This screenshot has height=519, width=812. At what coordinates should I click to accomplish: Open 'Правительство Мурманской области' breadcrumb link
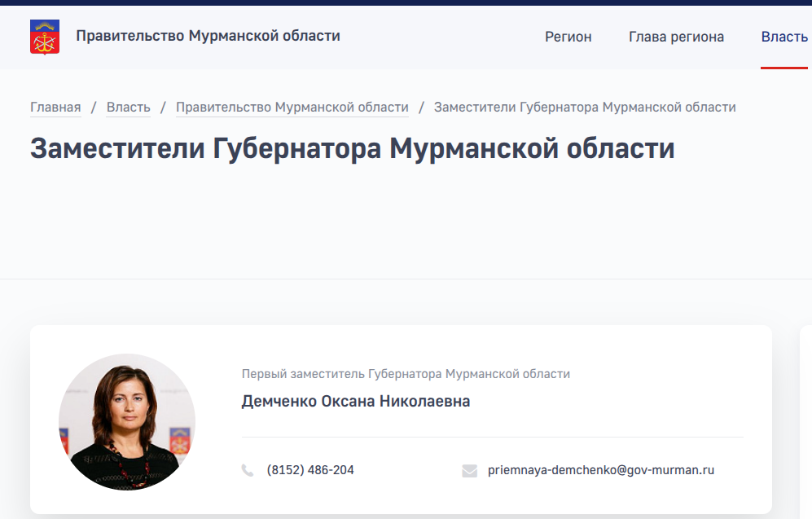point(292,108)
